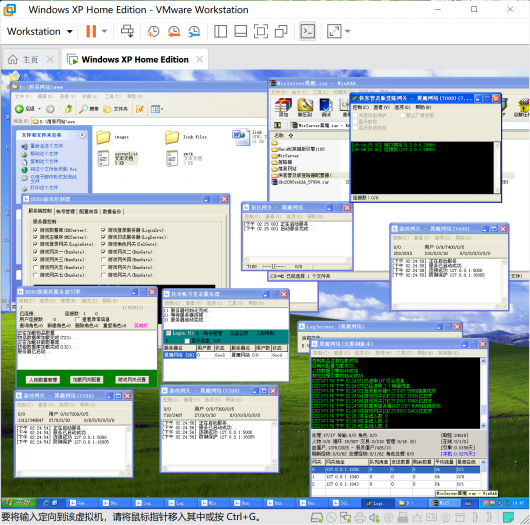This screenshot has height=525, width=530.
Task: Select the images folder
Action: [x=113, y=137]
